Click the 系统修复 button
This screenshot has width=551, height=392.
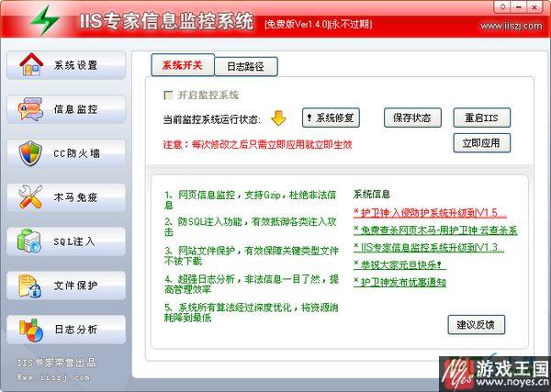(x=331, y=118)
